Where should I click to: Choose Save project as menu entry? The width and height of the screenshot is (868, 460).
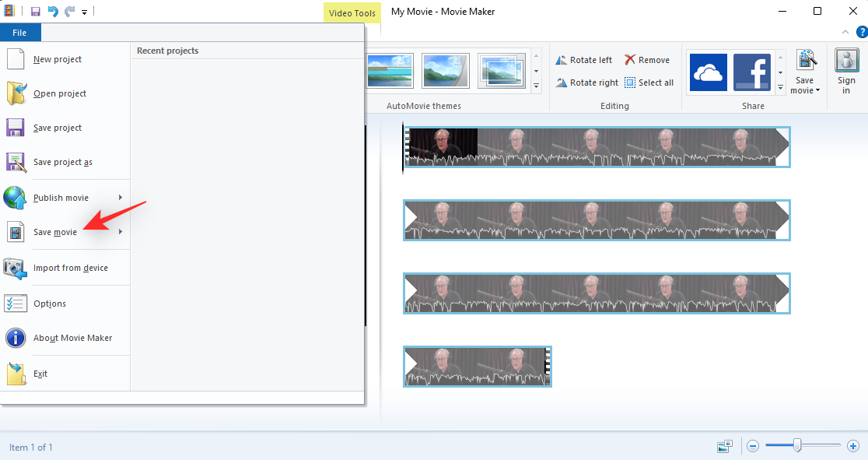point(65,162)
